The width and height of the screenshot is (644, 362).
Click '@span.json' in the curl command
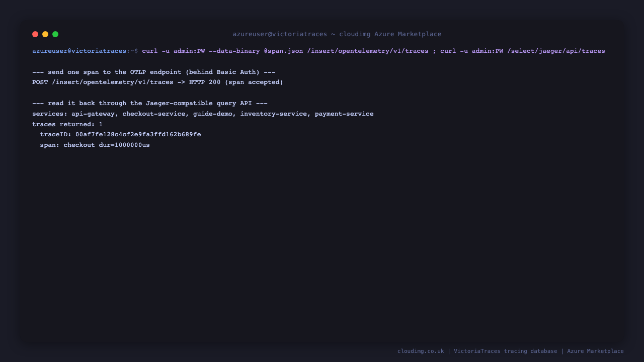(x=283, y=51)
